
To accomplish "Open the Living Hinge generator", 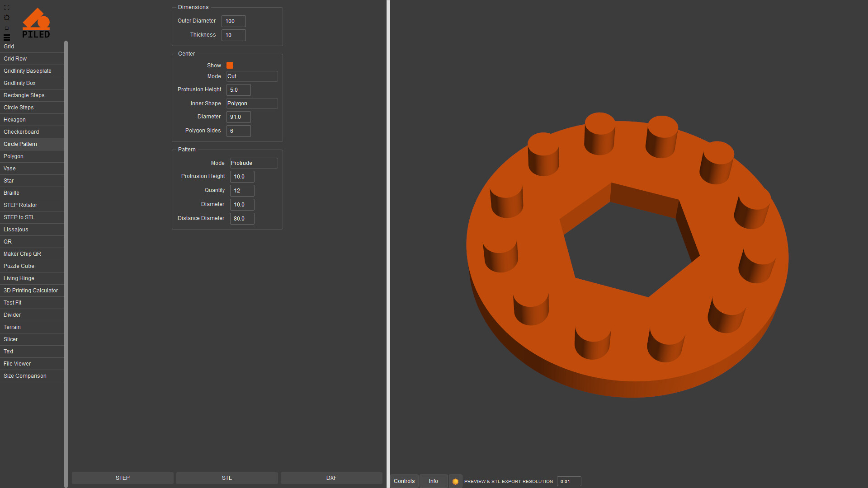I will point(19,278).
